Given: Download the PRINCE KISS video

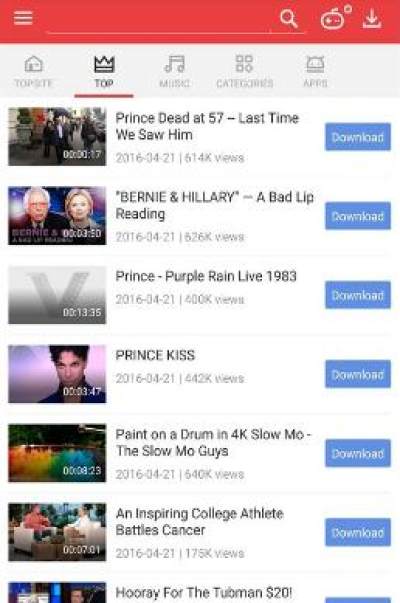Looking at the screenshot, I should pos(358,374).
